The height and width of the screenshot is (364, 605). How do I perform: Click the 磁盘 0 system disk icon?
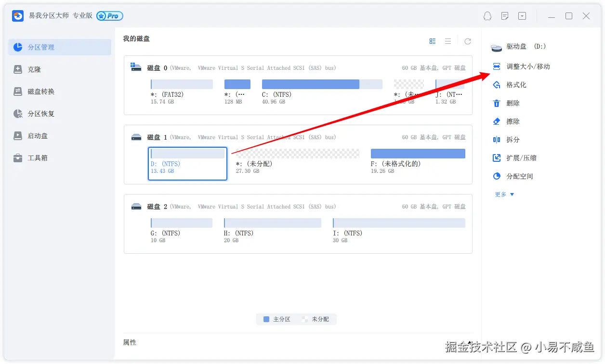(x=136, y=67)
